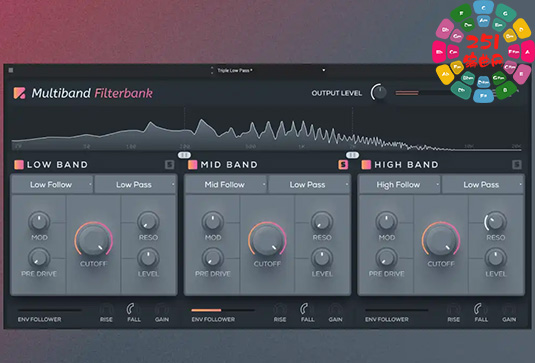Click the High Band LEVEL knob
Screen dimensions: 535x363
pyautogui.click(x=495, y=258)
